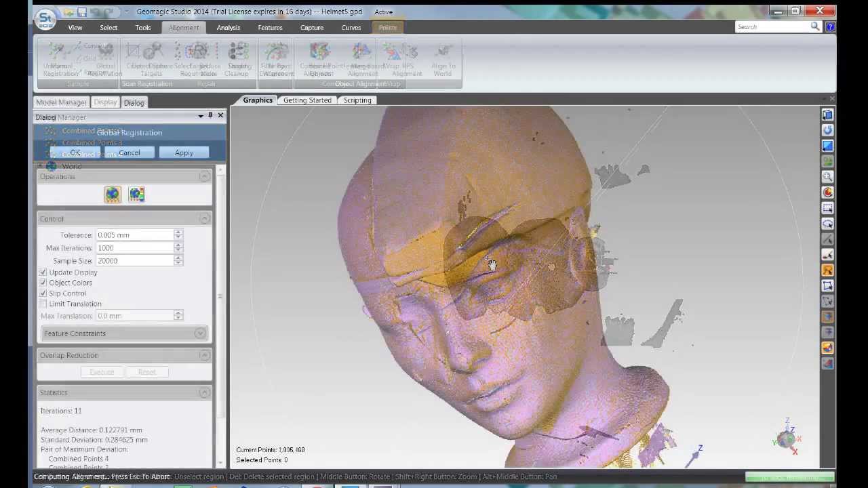The image size is (868, 488).
Task: Switch to the Analysis ribbon tab
Action: click(x=229, y=28)
